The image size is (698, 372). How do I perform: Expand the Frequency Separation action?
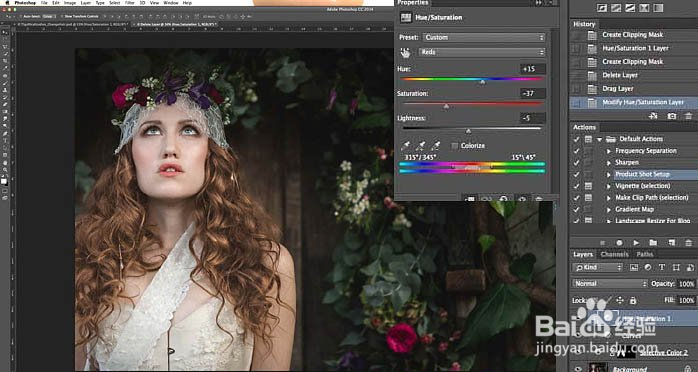[x=609, y=151]
